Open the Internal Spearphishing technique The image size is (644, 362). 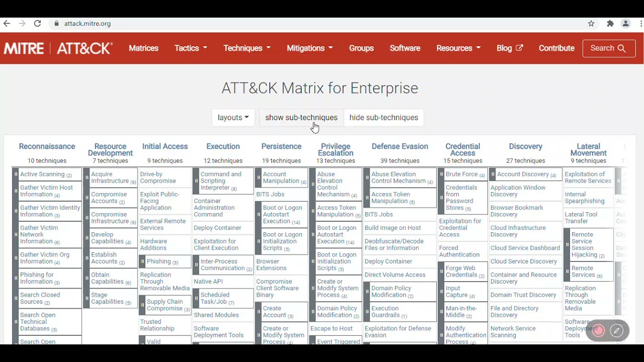click(x=585, y=198)
